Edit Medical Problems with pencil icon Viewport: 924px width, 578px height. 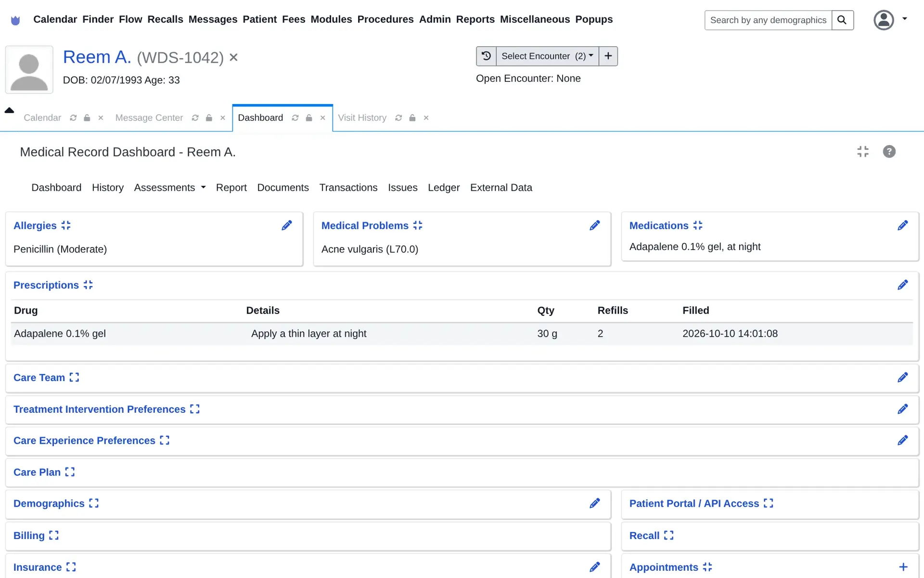pyautogui.click(x=595, y=225)
